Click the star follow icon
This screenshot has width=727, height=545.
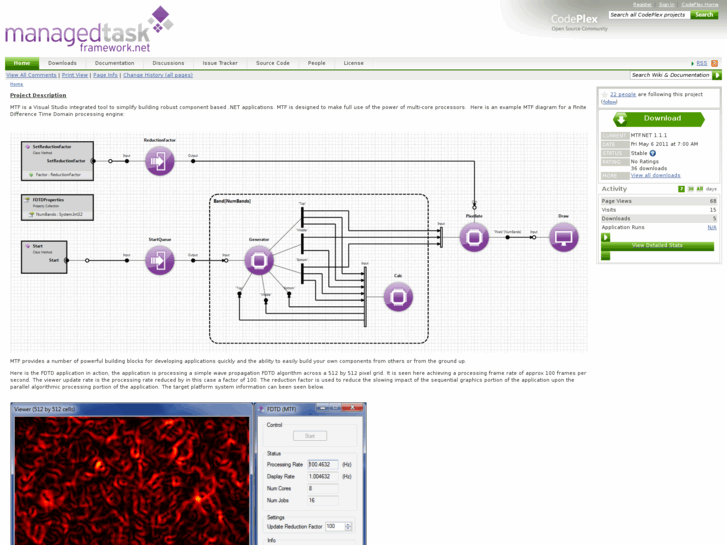click(x=605, y=94)
